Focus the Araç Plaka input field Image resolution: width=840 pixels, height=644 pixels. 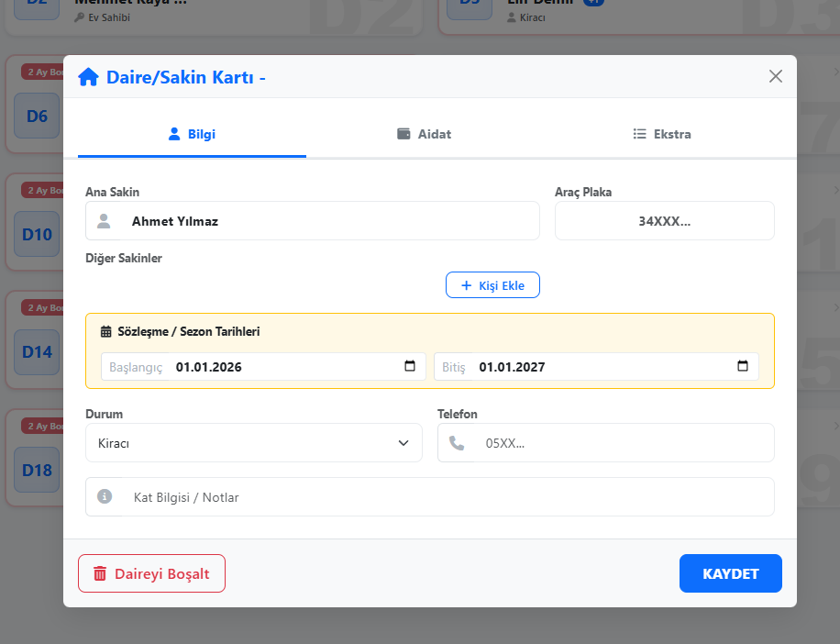pos(664,221)
